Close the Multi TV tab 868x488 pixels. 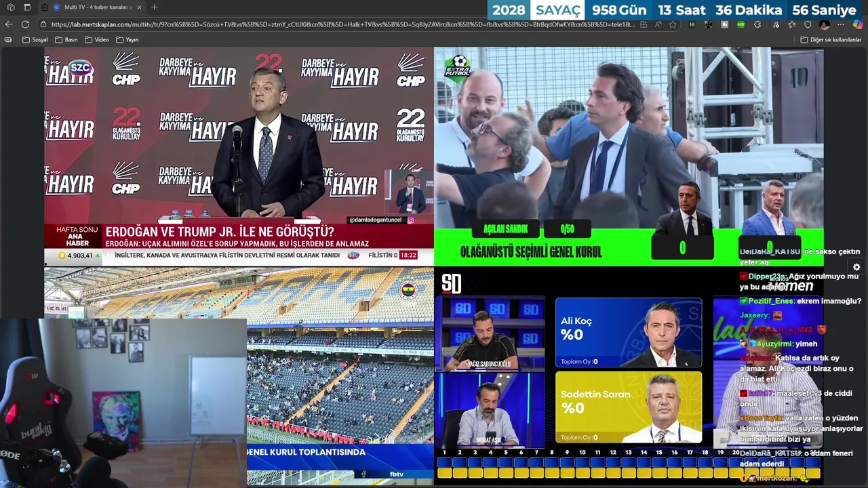coord(140,7)
